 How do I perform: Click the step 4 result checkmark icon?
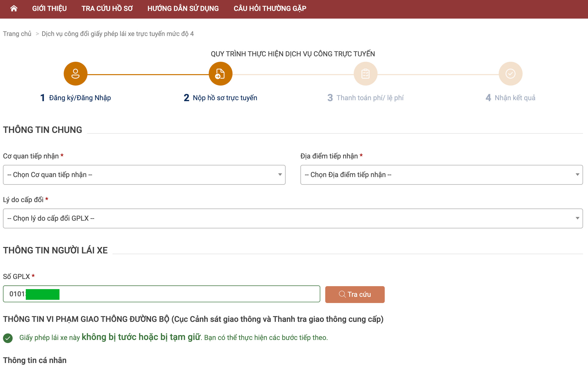pyautogui.click(x=510, y=74)
